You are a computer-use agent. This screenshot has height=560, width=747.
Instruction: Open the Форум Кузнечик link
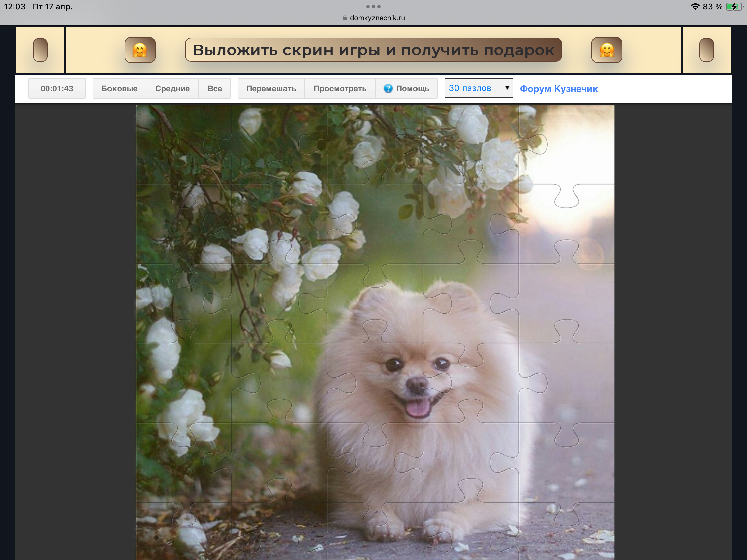[x=559, y=89]
